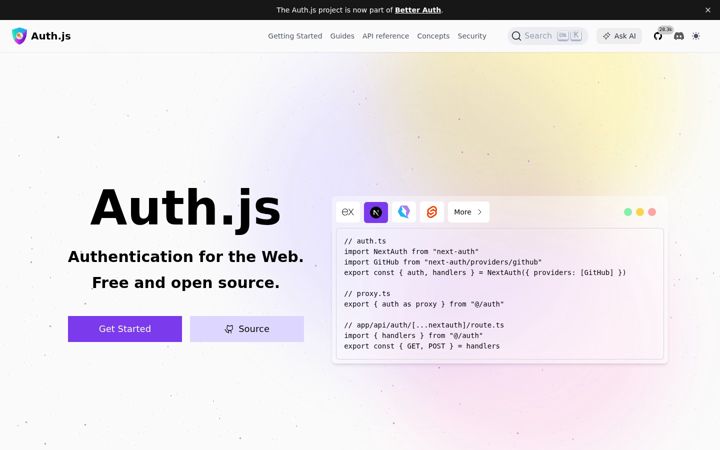Click the 'import GitHub from' code line
720x450 pixels.
coord(443,262)
